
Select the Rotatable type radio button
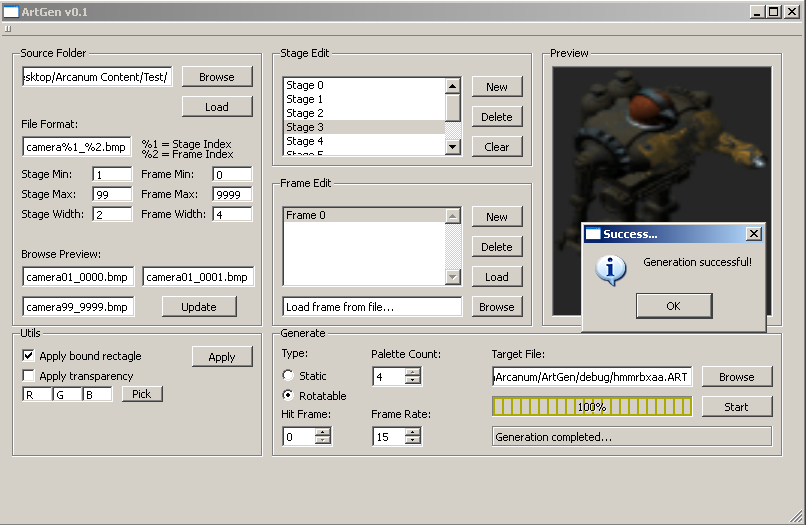point(289,396)
